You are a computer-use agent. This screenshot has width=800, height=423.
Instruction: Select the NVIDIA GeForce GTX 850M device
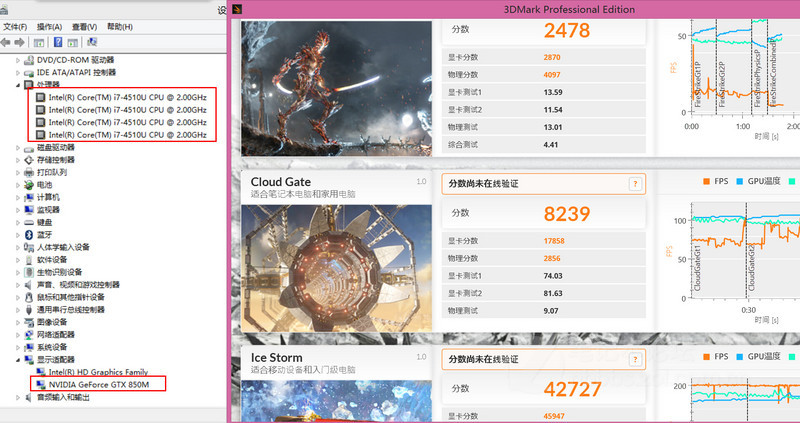99,384
